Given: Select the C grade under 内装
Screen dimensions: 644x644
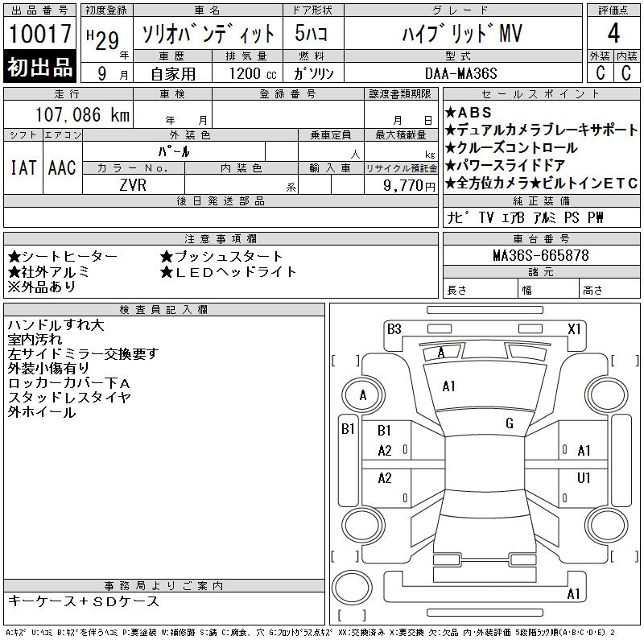Looking at the screenshot, I should pyautogui.click(x=626, y=72).
